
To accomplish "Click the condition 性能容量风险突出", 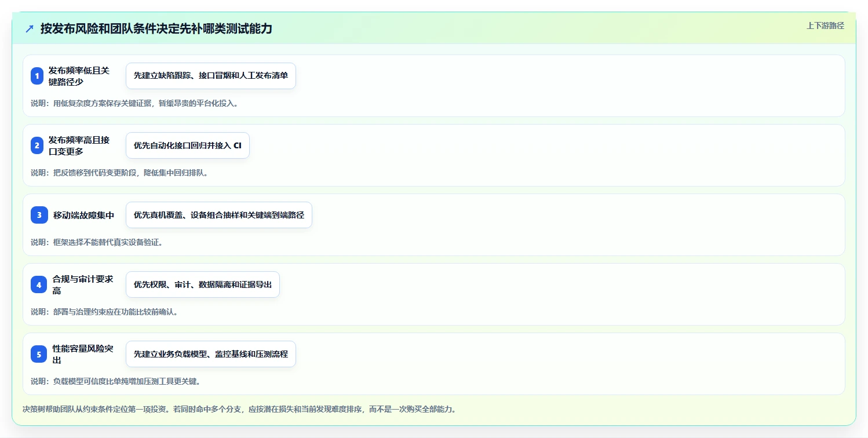I will point(83,354).
